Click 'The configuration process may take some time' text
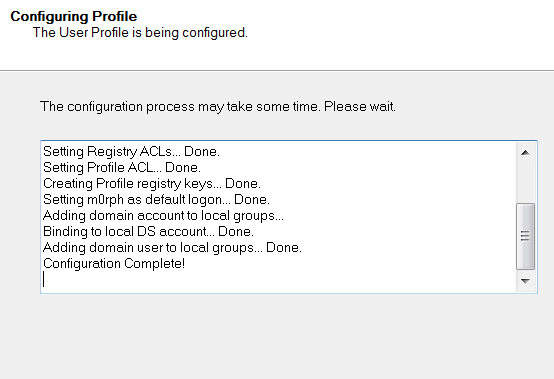 pos(180,107)
